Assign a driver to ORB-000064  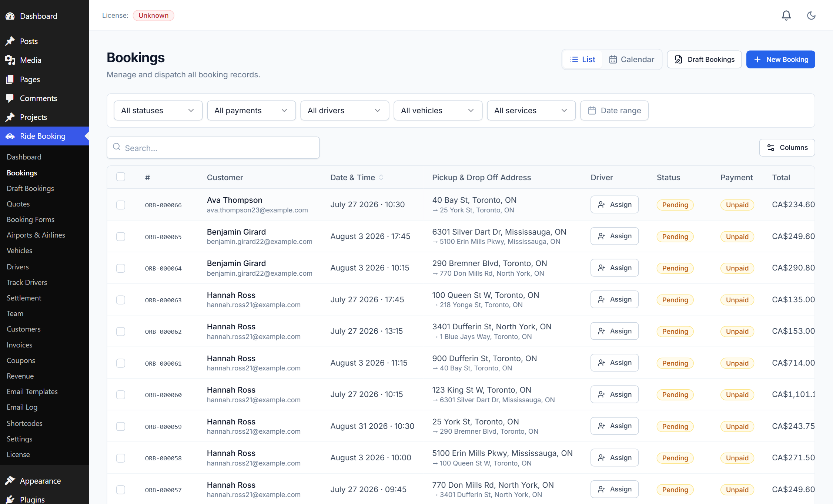614,268
